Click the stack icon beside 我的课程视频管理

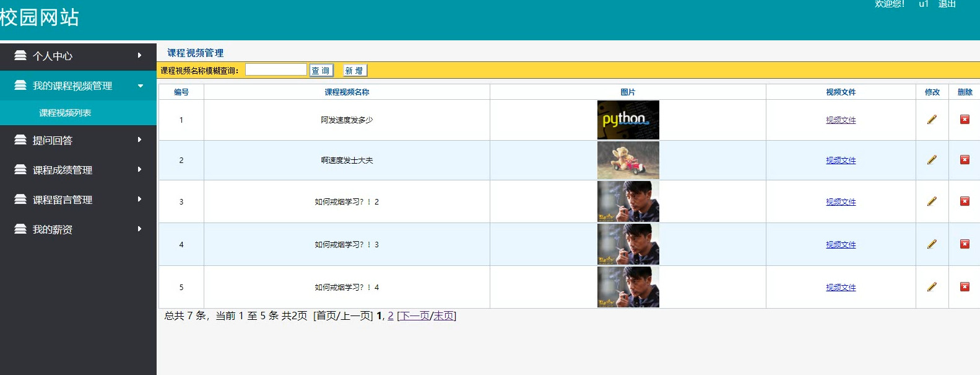pos(20,85)
